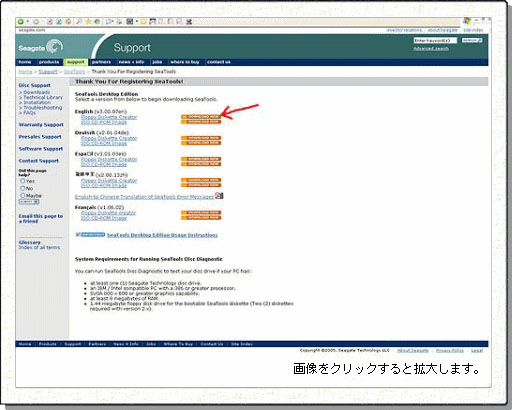The image size is (512, 410).
Task: Select the No radio button
Action: click(x=23, y=188)
